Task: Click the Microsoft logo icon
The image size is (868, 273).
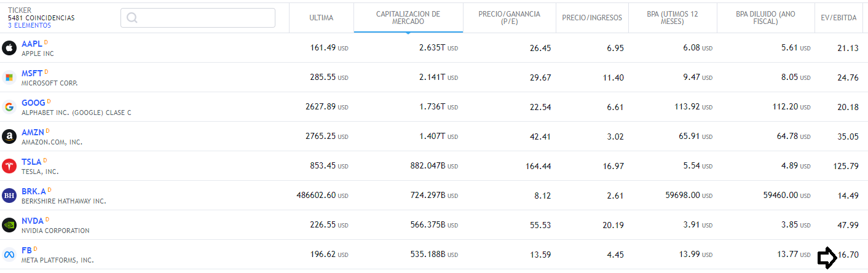Action: (9, 77)
